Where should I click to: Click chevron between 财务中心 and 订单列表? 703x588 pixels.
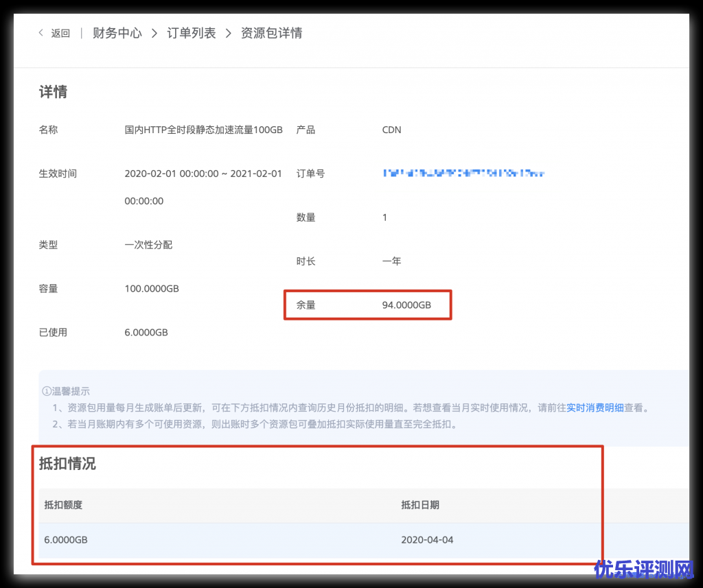tap(154, 33)
